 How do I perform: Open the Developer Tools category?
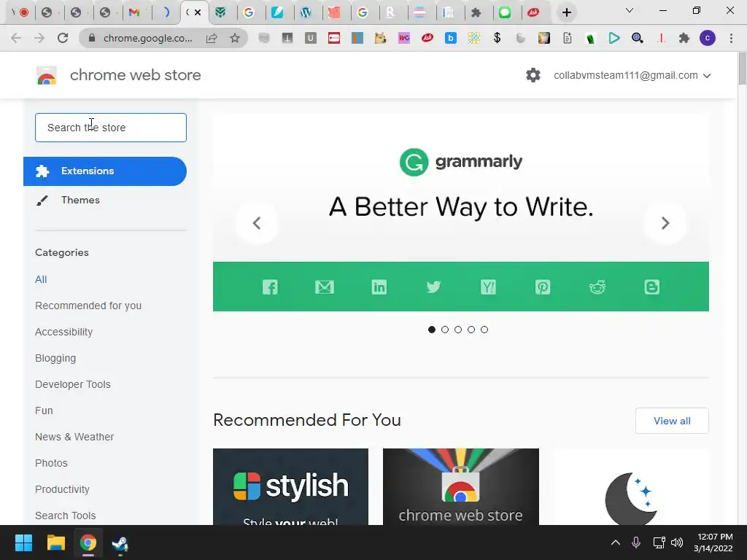tap(73, 384)
